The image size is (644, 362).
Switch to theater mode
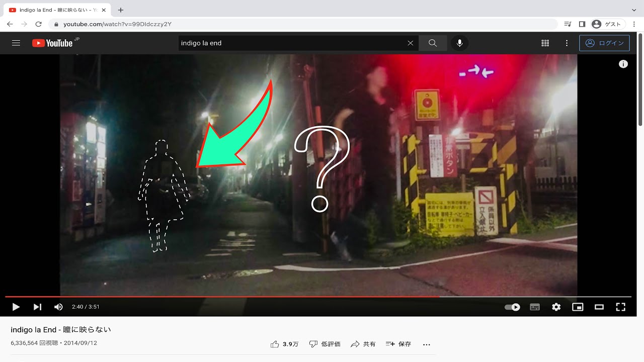coord(599,307)
